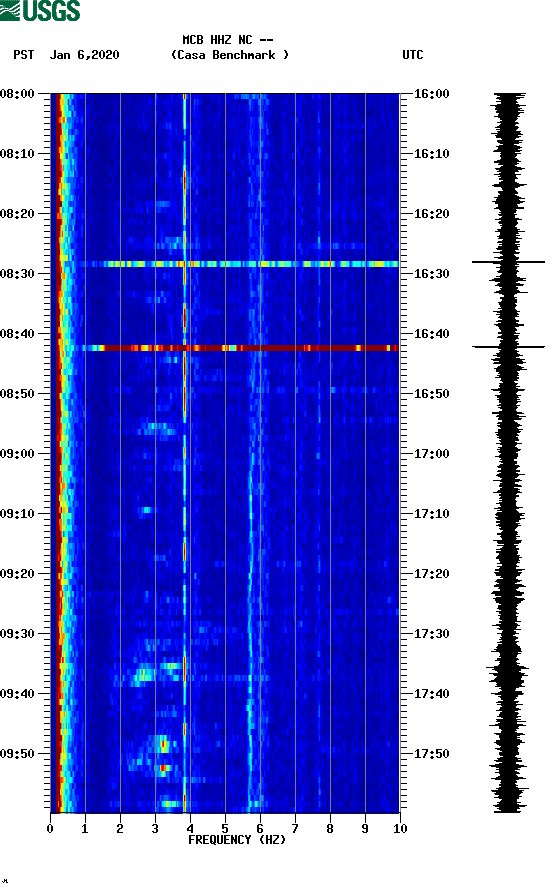Click the 08:20 PST time label
The height and width of the screenshot is (892, 552).
click(x=17, y=213)
